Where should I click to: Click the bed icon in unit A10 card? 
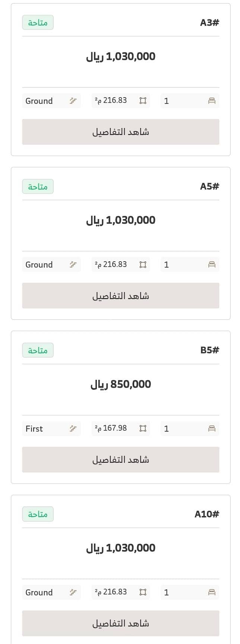coord(212,592)
